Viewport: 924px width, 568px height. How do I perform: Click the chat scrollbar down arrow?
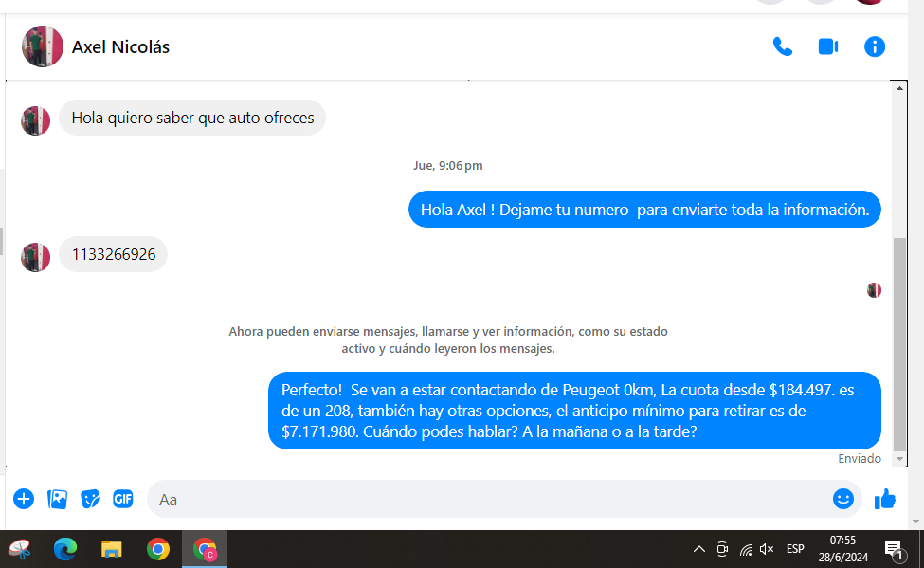(x=899, y=458)
